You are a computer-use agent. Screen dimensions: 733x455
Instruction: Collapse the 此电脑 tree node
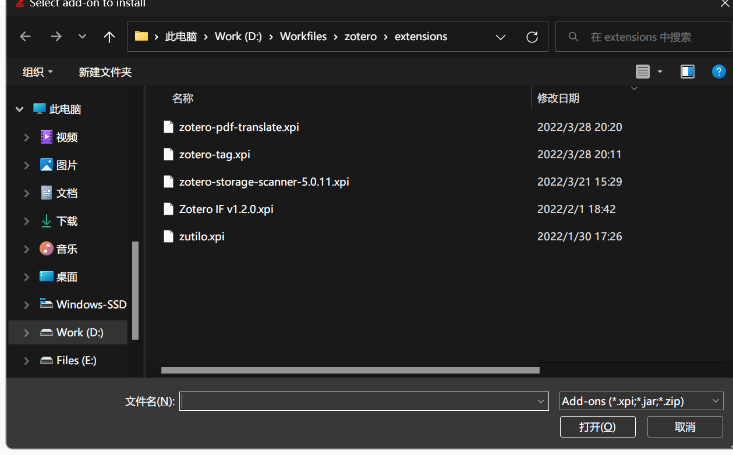pyautogui.click(x=20, y=109)
